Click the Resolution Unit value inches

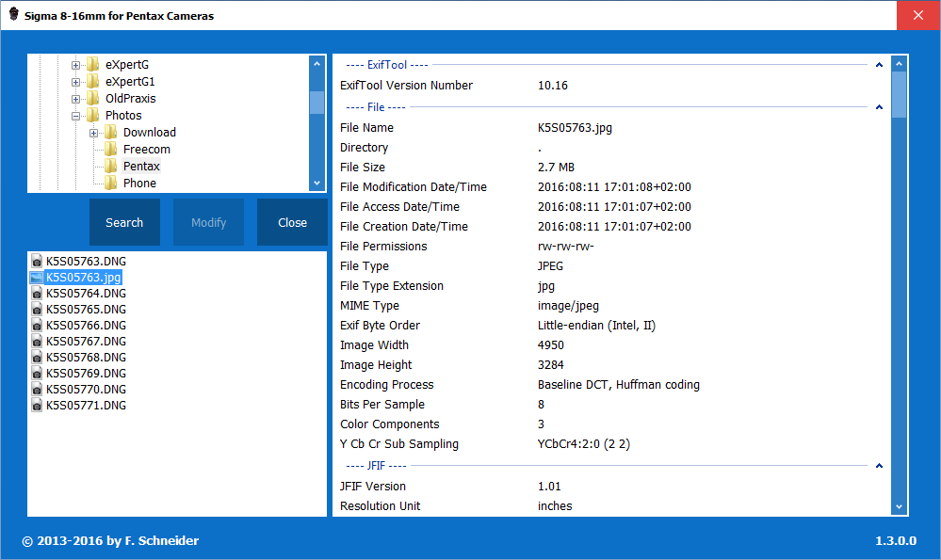pyautogui.click(x=555, y=506)
